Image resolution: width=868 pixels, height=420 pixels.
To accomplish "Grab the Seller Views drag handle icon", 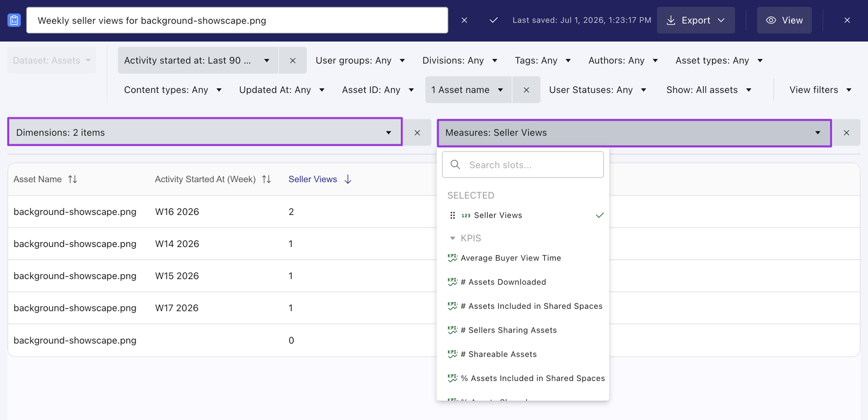I will [452, 215].
